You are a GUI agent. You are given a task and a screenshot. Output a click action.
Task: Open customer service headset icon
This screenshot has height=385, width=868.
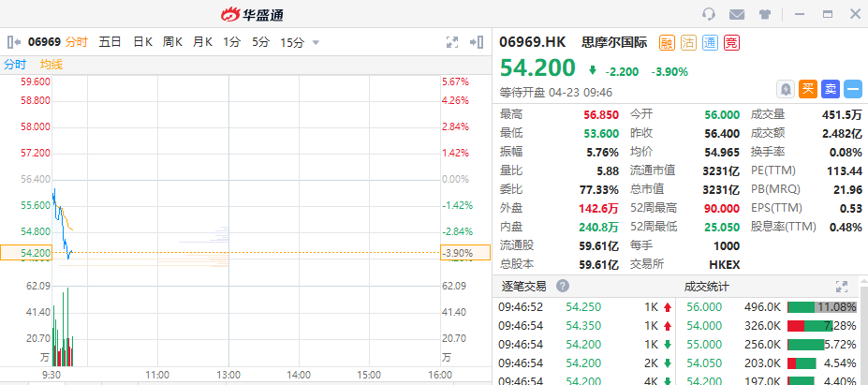[708, 14]
